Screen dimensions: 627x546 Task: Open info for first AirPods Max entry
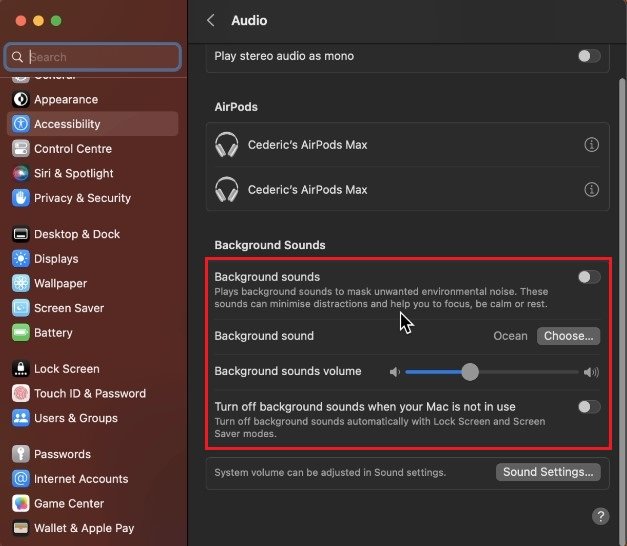(591, 145)
